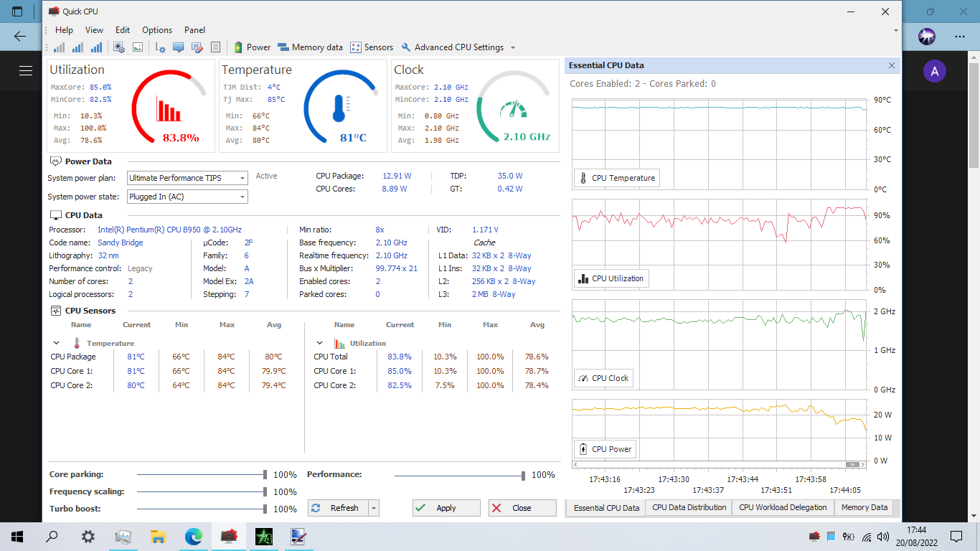This screenshot has width=980, height=551.
Task: Open taskbar search magnifier
Action: [52, 536]
